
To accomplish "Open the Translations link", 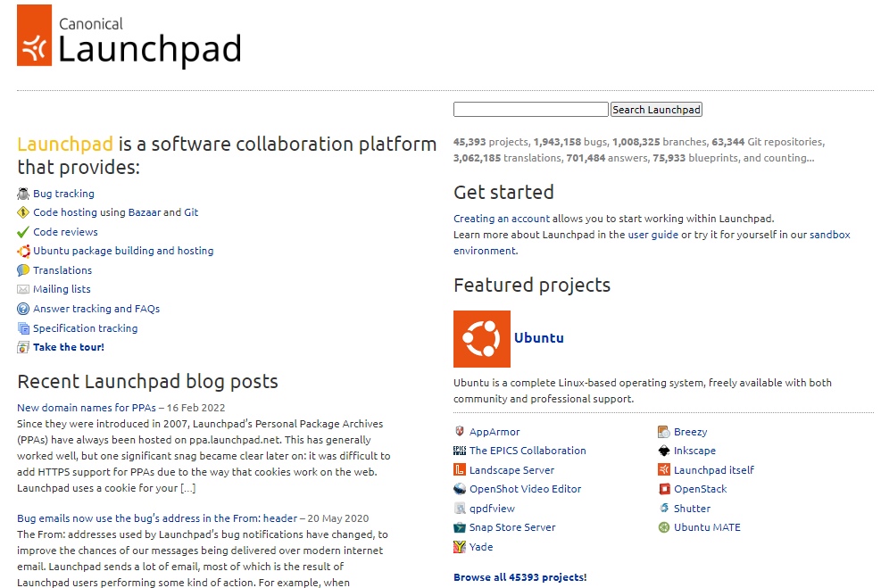I will (62, 270).
